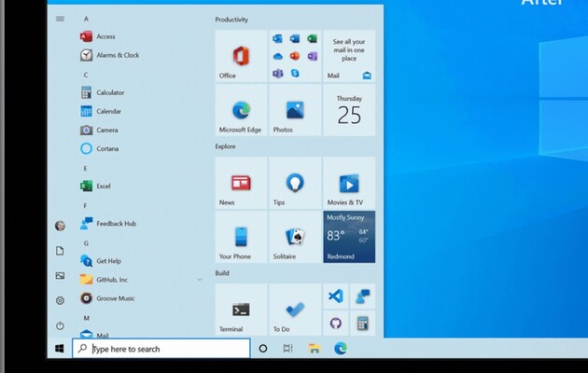Open the Photos tile

click(295, 110)
